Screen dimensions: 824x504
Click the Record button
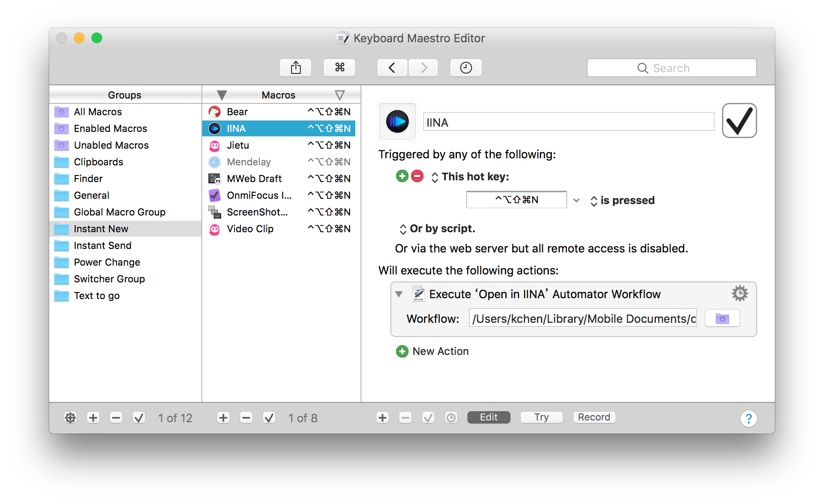[594, 417]
